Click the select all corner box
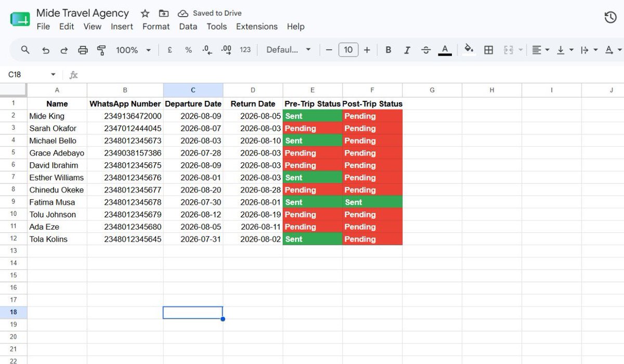 tap(14, 90)
